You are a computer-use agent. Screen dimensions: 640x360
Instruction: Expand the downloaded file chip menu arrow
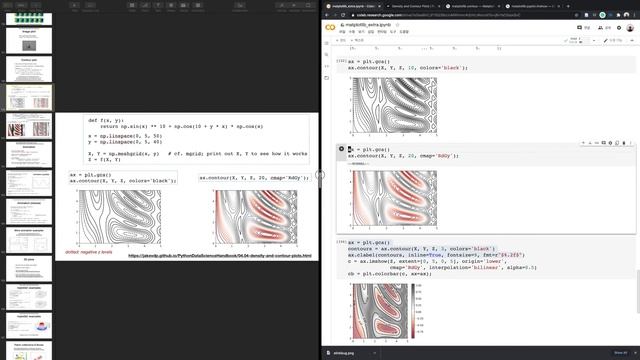374,353
